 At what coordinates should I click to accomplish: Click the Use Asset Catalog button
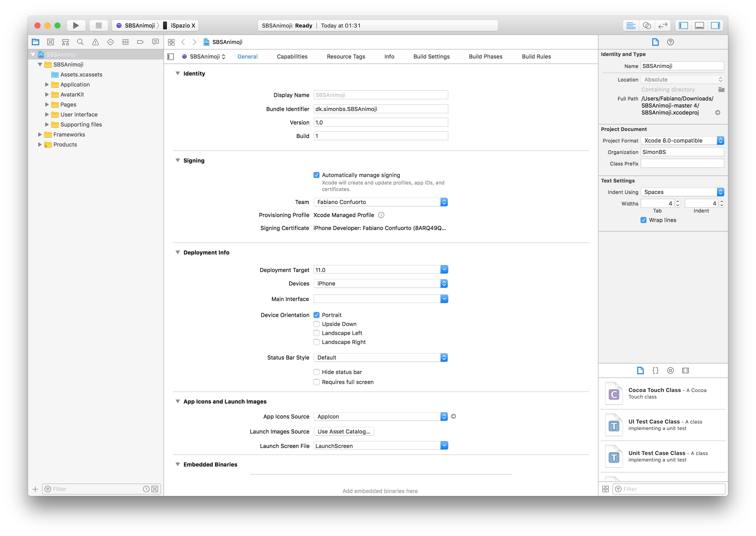[344, 431]
